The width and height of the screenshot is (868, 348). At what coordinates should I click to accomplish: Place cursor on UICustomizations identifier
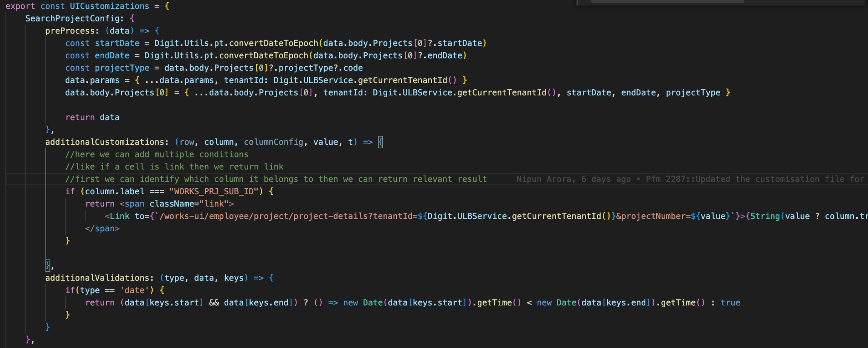pos(109,6)
